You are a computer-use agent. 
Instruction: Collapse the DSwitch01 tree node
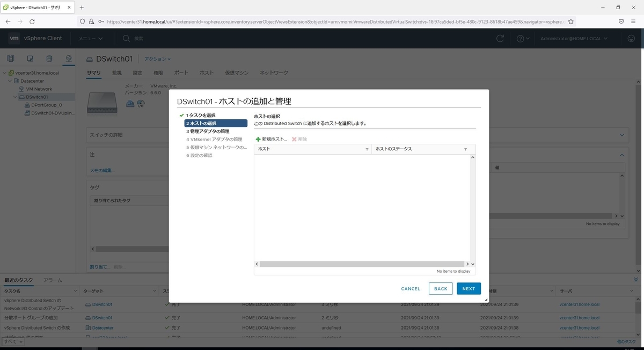(x=15, y=97)
